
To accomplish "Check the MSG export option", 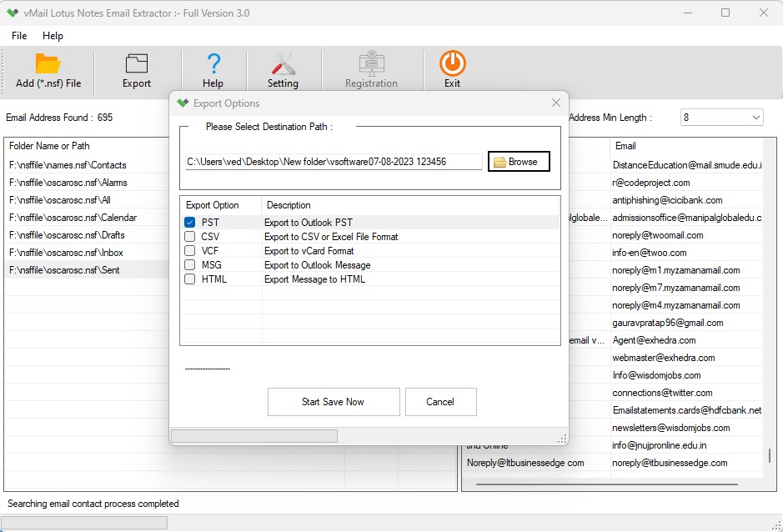I will [x=190, y=265].
